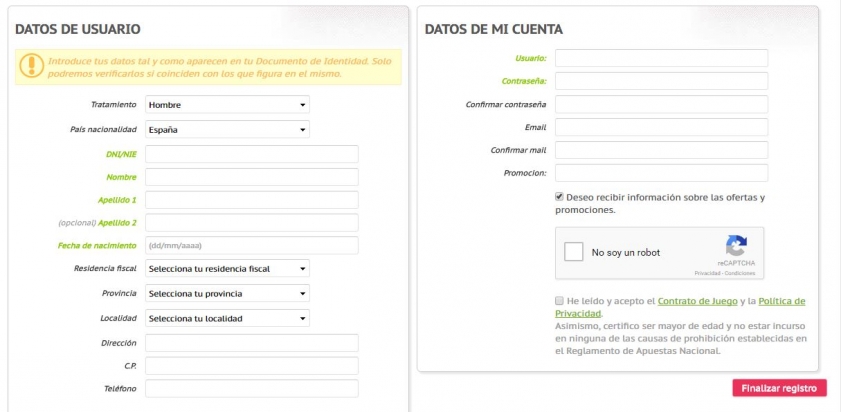Click the Apellido 1 input box
The height and width of the screenshot is (412, 841).
coord(252,200)
